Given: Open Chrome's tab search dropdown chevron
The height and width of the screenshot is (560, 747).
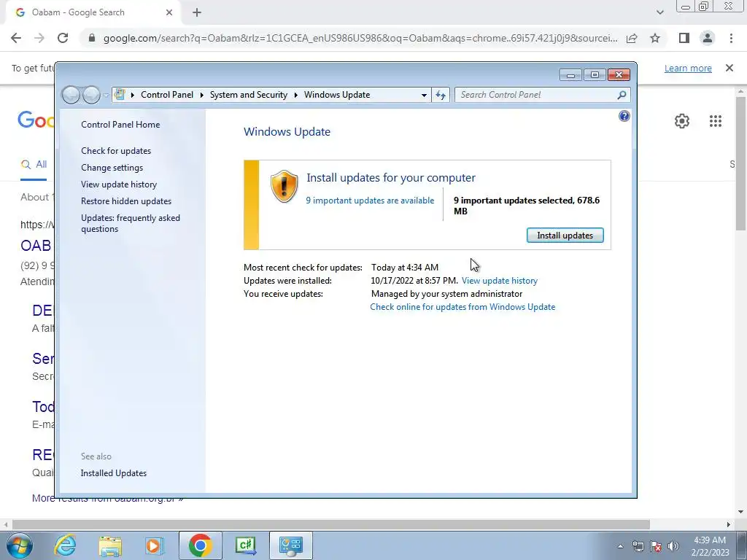Looking at the screenshot, I should [659, 12].
